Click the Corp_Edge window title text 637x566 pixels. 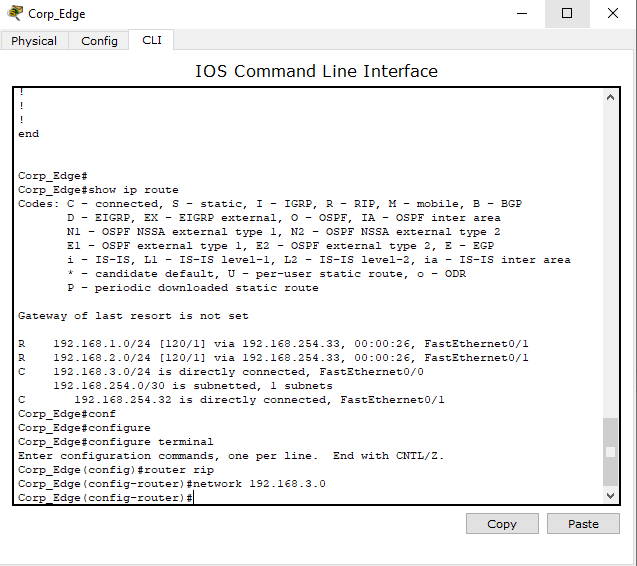(56, 14)
